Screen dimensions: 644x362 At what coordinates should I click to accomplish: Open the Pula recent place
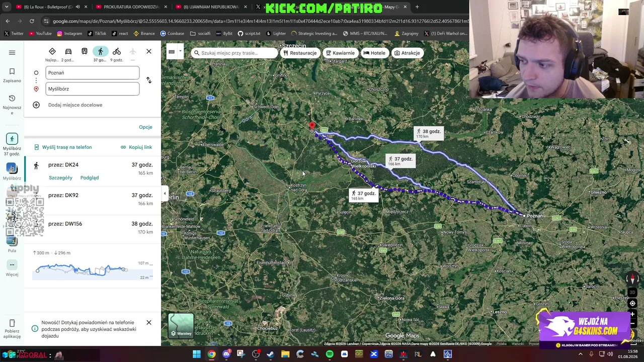tap(12, 243)
